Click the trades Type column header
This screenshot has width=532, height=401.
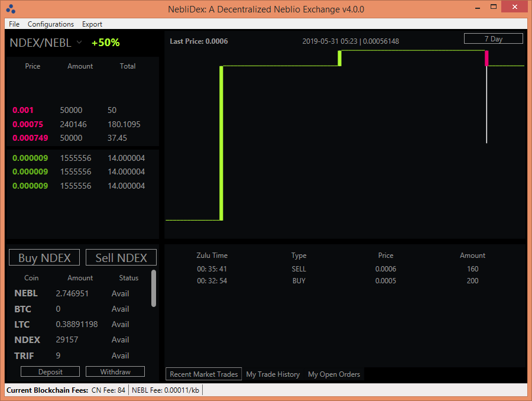pyautogui.click(x=299, y=256)
